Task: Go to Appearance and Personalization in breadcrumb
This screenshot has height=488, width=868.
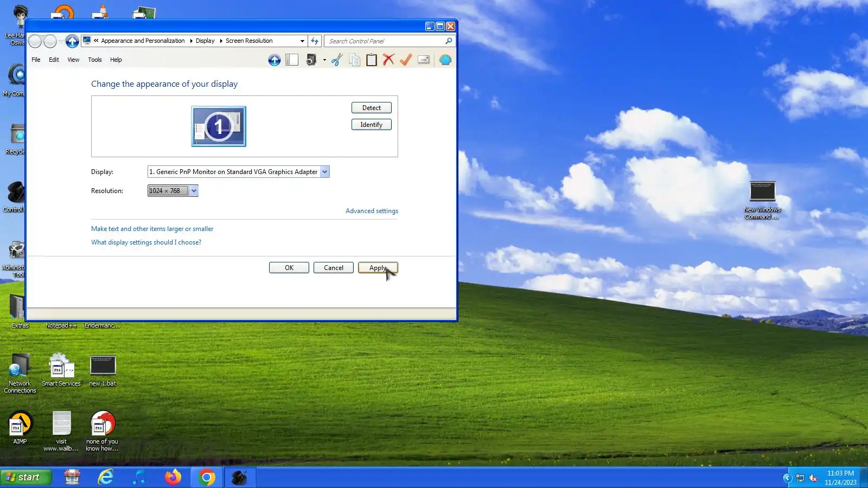Action: pos(143,41)
